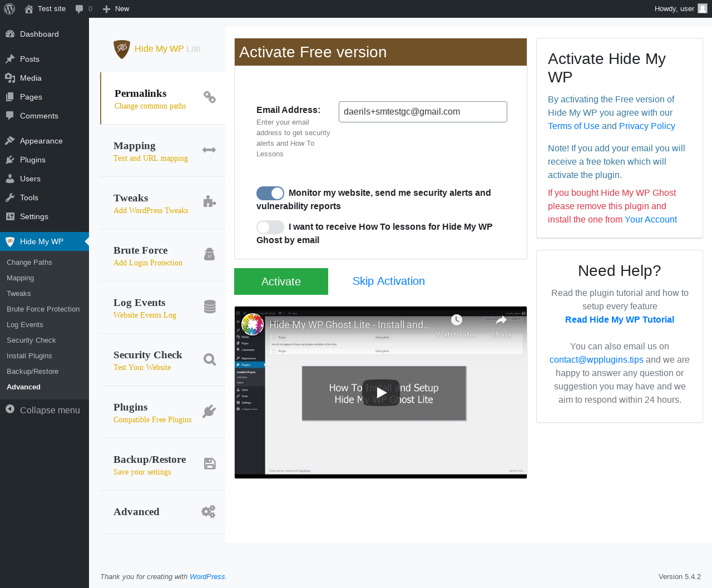
Task: Open the Mapping Text and URL tab
Action: pos(163,151)
